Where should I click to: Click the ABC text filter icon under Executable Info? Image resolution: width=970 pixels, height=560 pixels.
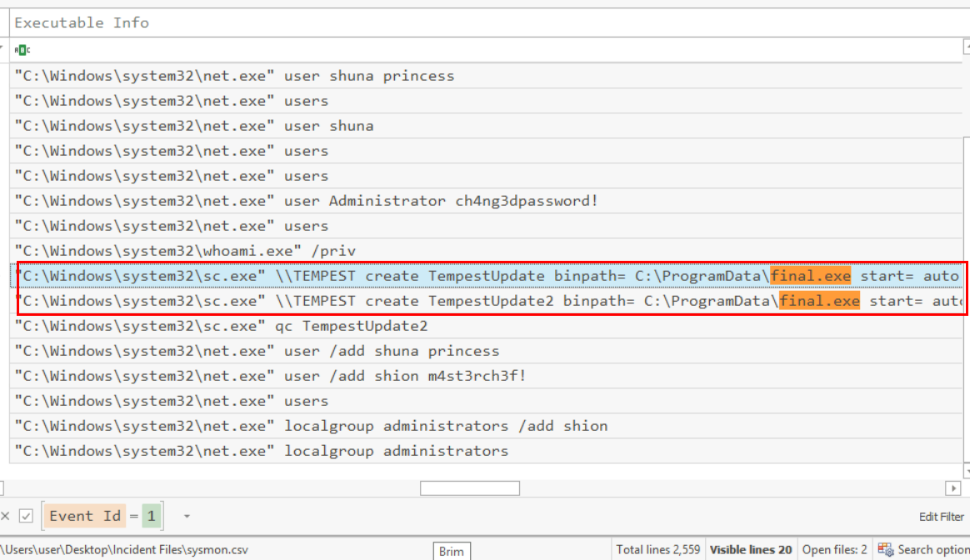pos(22,50)
